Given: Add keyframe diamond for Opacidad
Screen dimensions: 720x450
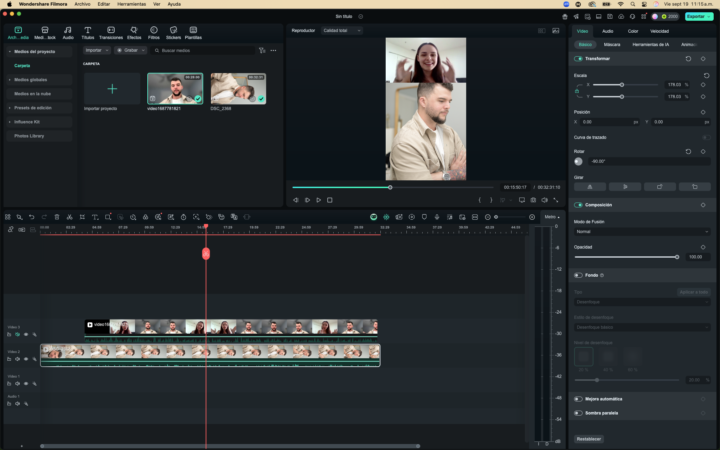Looking at the screenshot, I should pyautogui.click(x=703, y=247).
